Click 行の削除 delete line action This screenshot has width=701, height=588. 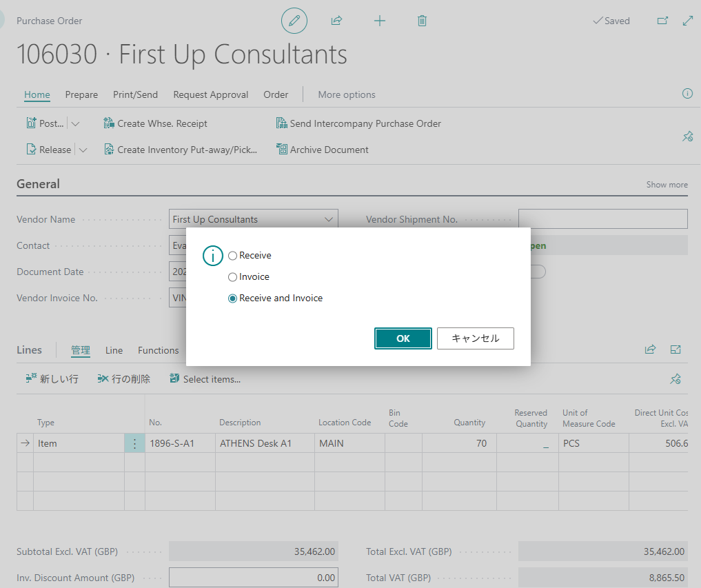(x=124, y=379)
